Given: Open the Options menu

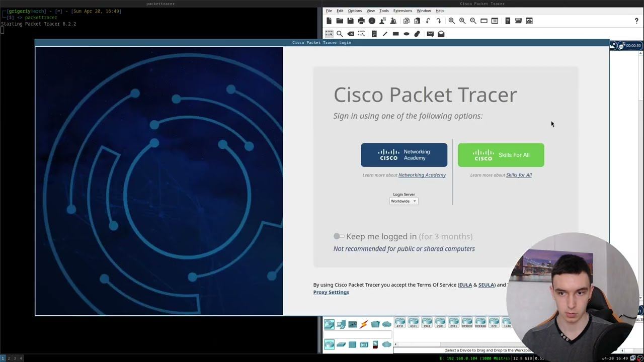Looking at the screenshot, I should [x=355, y=11].
